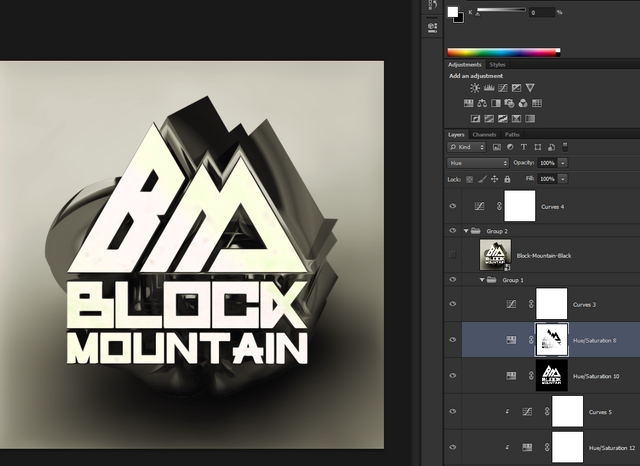The height and width of the screenshot is (466, 640).
Task: Click the white foreground color swatch
Action: click(x=452, y=12)
